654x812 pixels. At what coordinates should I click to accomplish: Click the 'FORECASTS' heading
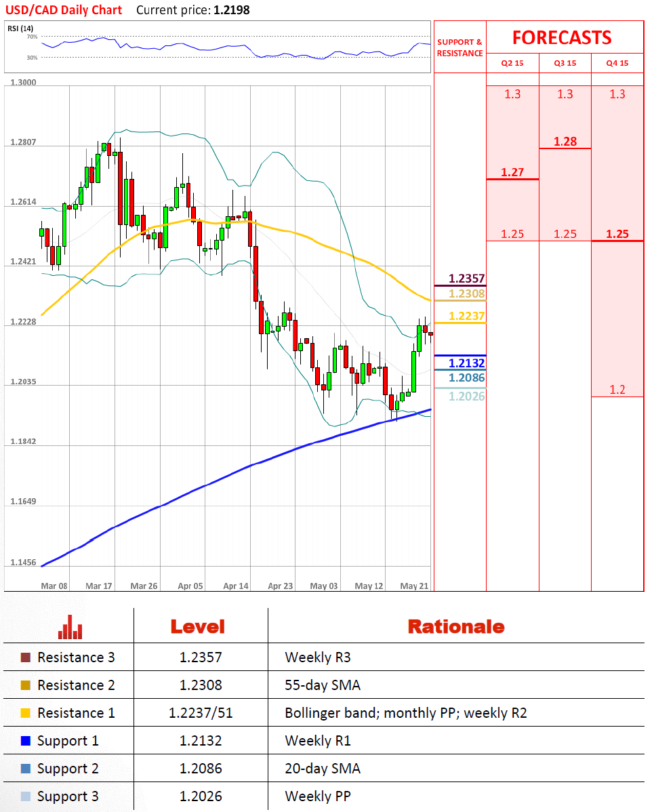click(562, 38)
